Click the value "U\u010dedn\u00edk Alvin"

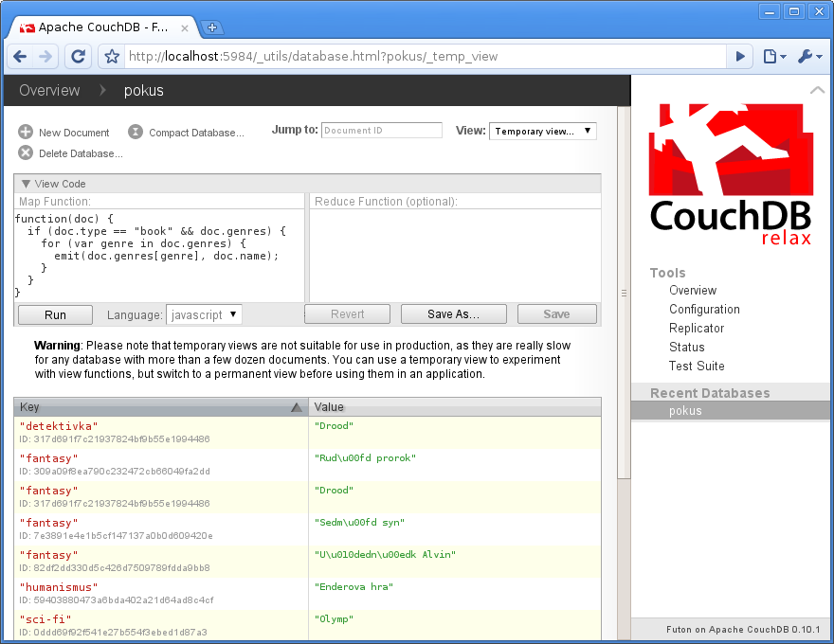(385, 555)
